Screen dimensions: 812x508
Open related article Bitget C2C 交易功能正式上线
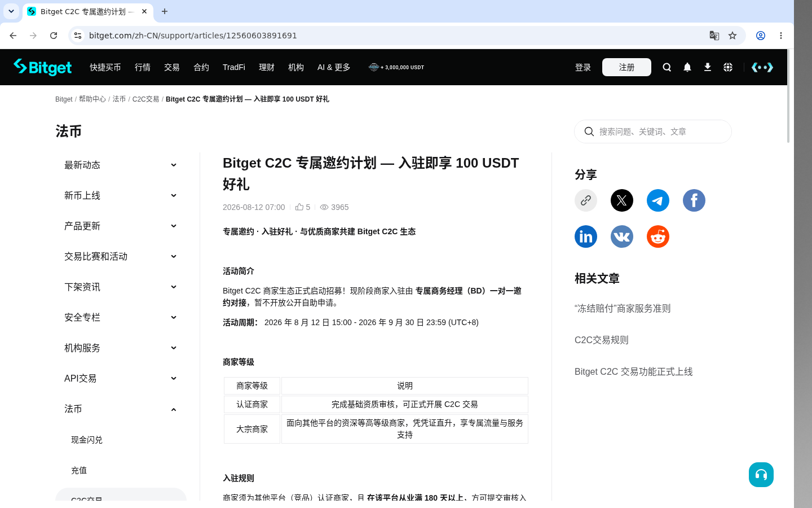(634, 371)
